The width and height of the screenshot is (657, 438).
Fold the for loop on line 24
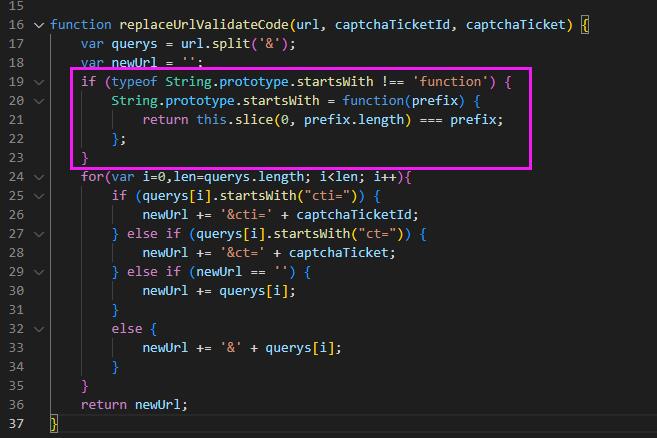[x=39, y=177]
